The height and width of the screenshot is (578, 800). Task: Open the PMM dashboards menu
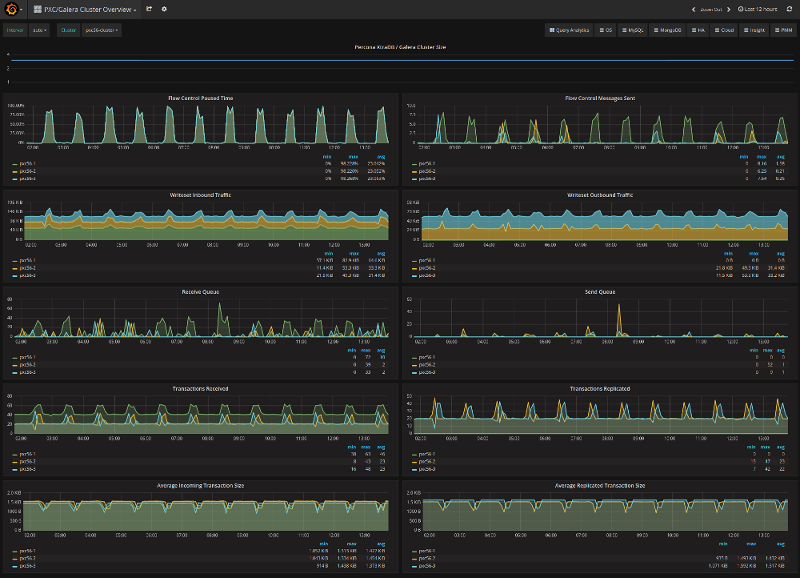[x=780, y=30]
